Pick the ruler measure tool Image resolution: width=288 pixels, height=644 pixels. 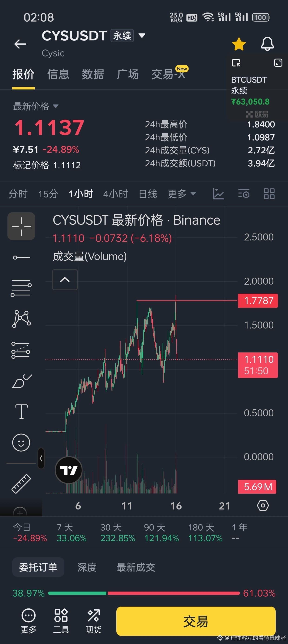point(21,484)
